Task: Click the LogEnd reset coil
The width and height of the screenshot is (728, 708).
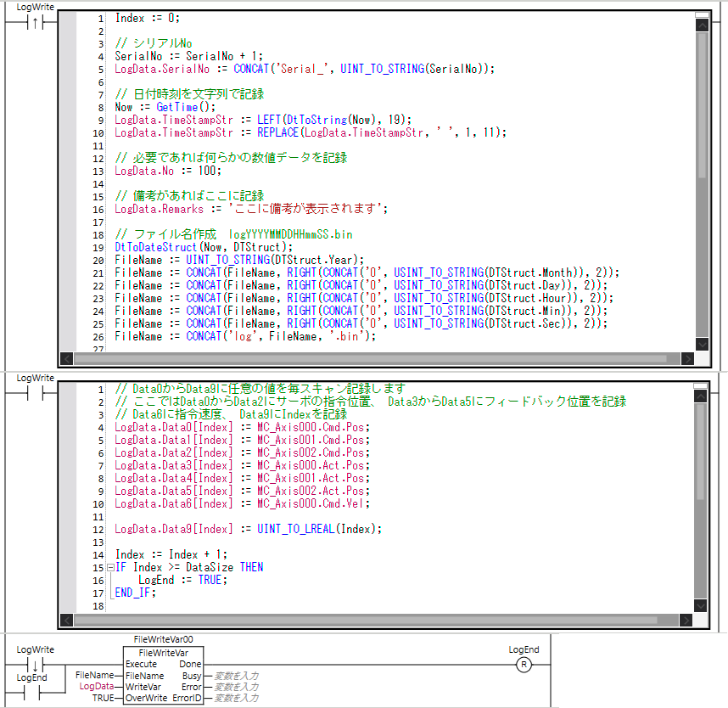Action: coord(524,665)
